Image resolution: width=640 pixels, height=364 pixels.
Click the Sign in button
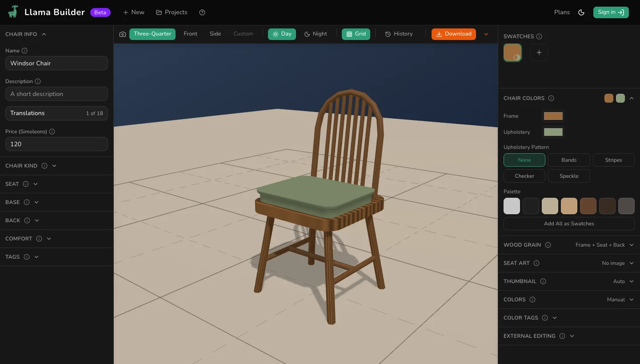click(611, 12)
